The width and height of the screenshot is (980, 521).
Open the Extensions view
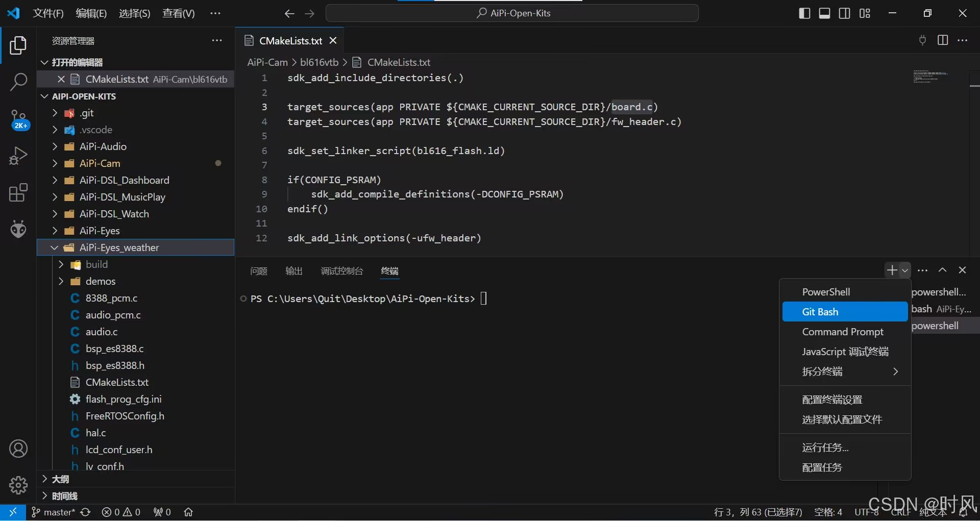[x=18, y=192]
